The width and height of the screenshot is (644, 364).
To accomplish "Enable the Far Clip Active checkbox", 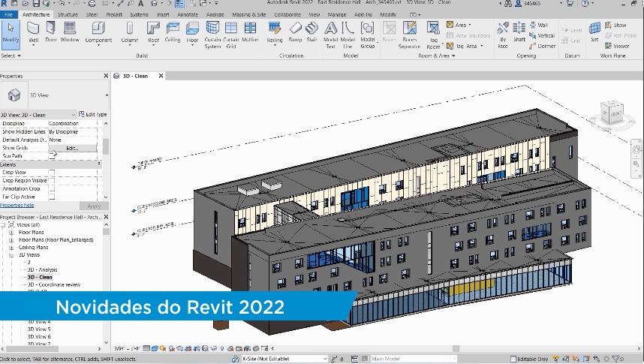I will (52, 197).
